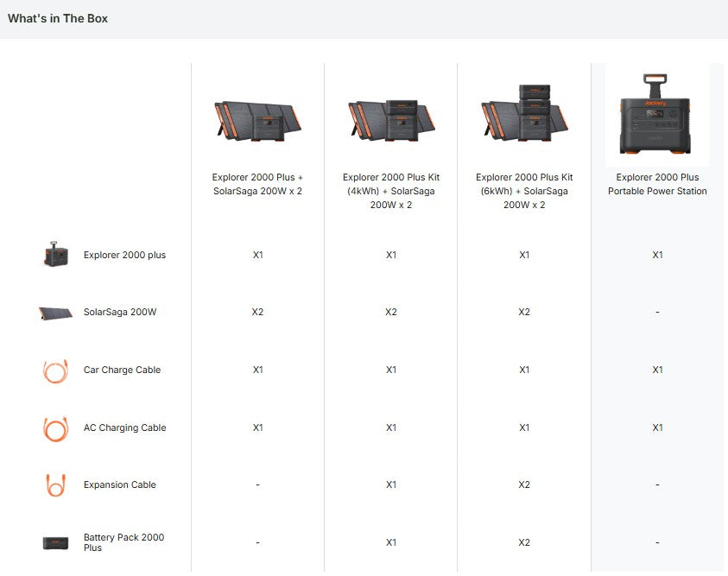Select the Portable Power Station product image
728x576 pixels.
click(657, 115)
